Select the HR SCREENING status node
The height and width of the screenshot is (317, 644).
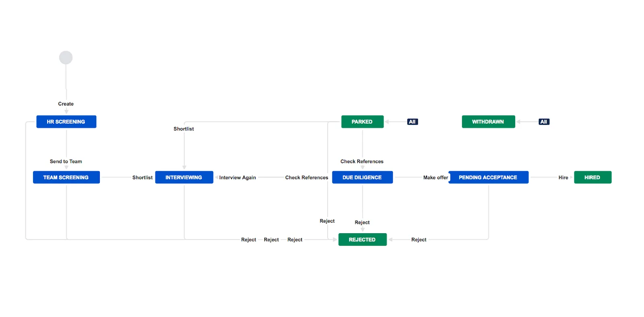(66, 122)
